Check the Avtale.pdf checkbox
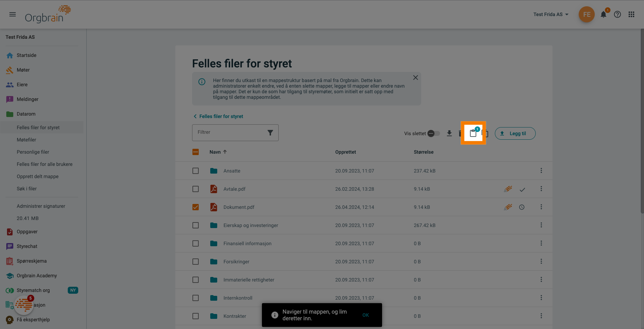644x329 pixels. [x=196, y=189]
